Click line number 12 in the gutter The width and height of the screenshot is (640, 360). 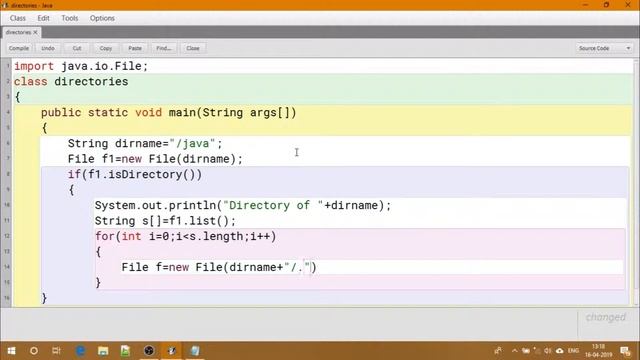(7, 236)
